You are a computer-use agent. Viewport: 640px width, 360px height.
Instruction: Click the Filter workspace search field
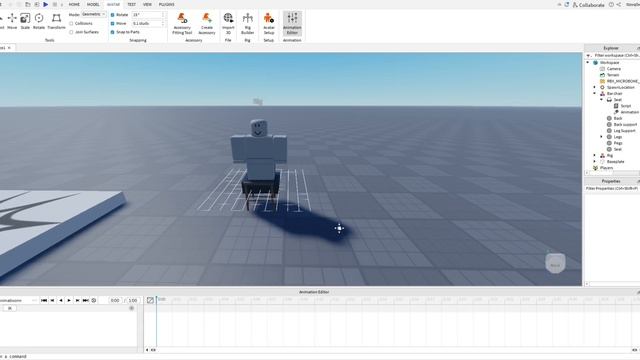tap(616, 56)
